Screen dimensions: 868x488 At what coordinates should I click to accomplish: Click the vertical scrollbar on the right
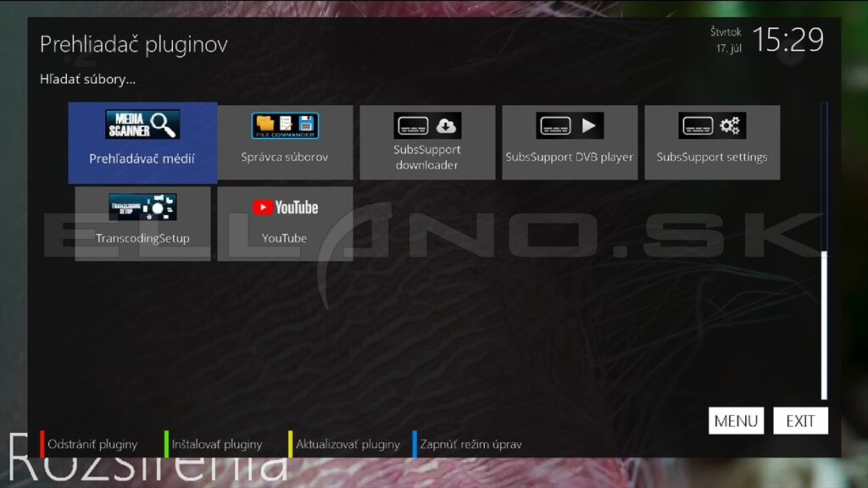[824, 322]
